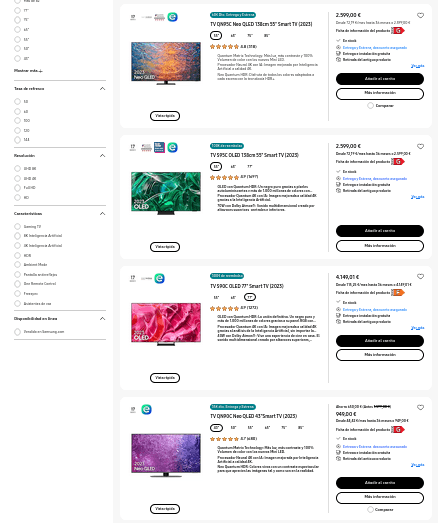
Task: Open Vista rápida for the S95C OLED TV
Action: click(x=165, y=247)
